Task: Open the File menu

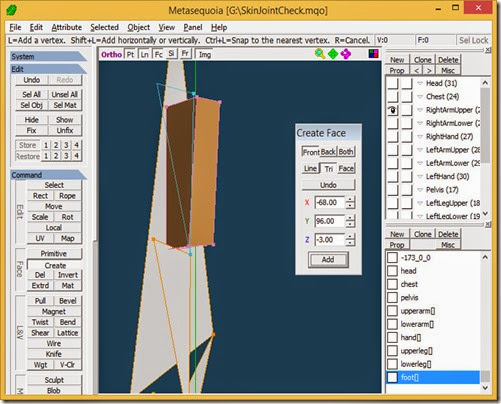Action: tap(15, 27)
